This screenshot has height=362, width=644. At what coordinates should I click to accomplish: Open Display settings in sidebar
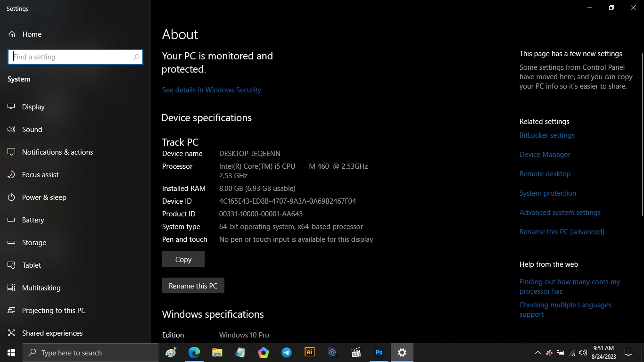(x=26, y=107)
